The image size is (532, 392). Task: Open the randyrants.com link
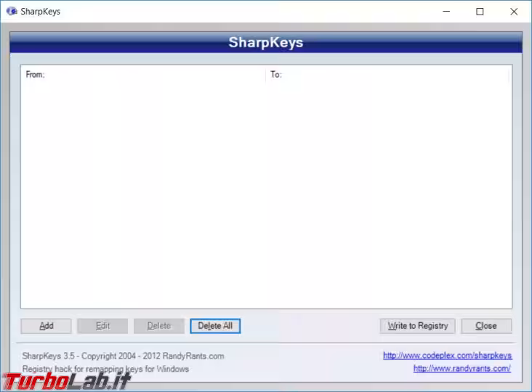462,368
